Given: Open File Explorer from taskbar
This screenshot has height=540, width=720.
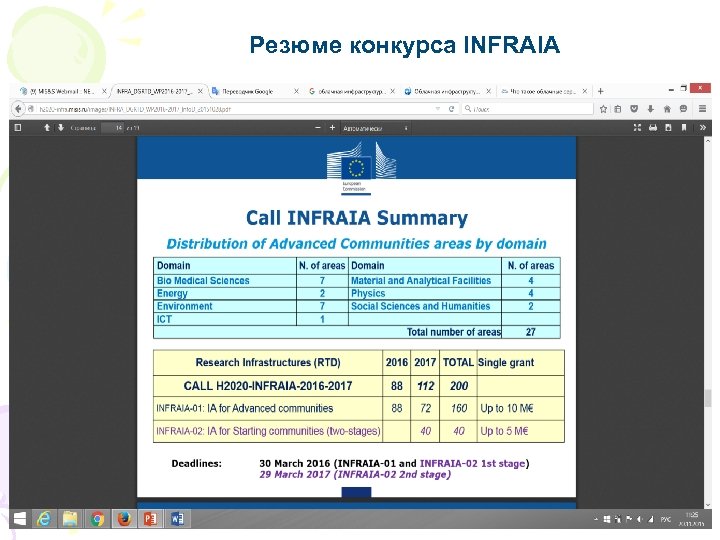Looking at the screenshot, I should (70, 519).
